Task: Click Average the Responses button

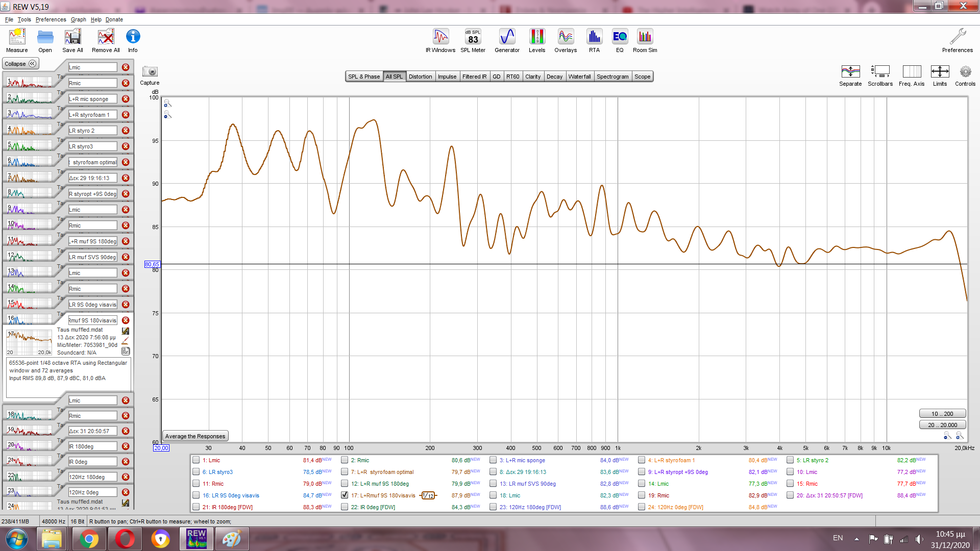Action: point(195,436)
